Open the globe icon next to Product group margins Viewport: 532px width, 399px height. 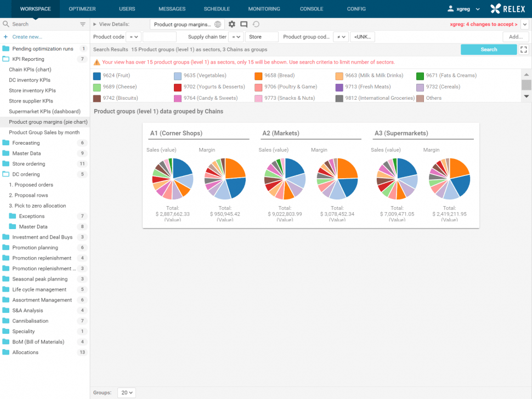218,24
